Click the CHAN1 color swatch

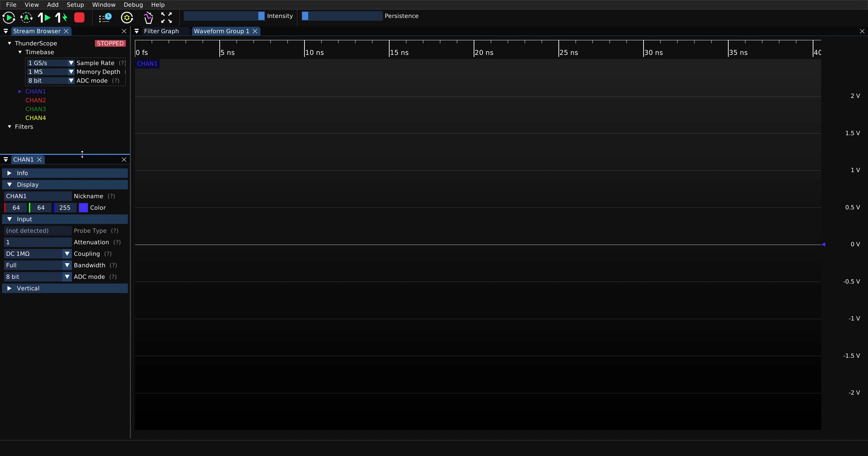click(83, 208)
